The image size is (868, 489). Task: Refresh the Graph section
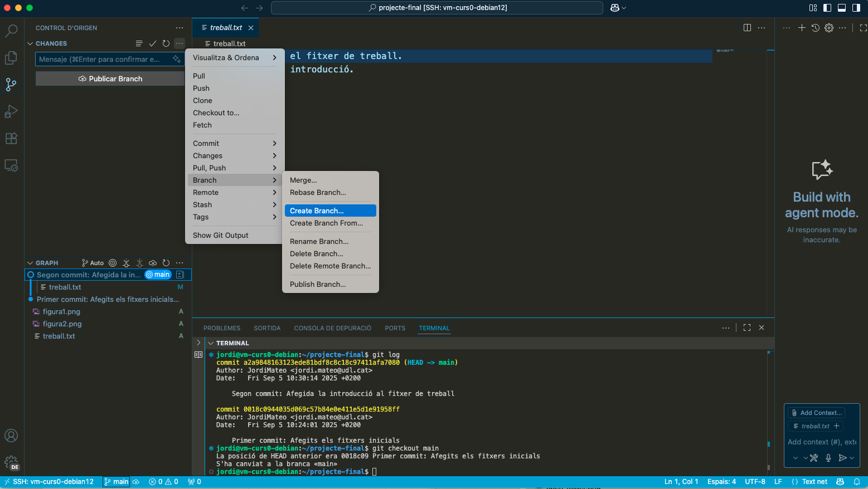pyautogui.click(x=166, y=263)
